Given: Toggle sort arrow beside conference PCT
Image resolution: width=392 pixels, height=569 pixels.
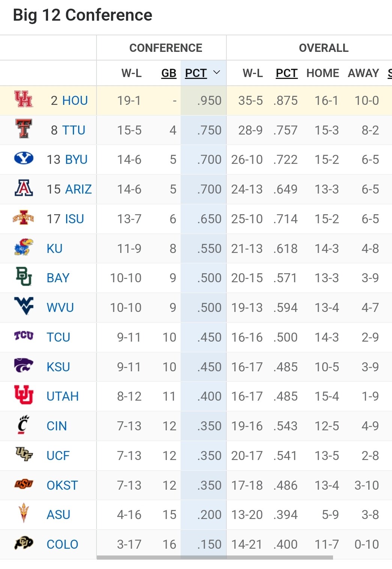Looking at the screenshot, I should [217, 73].
